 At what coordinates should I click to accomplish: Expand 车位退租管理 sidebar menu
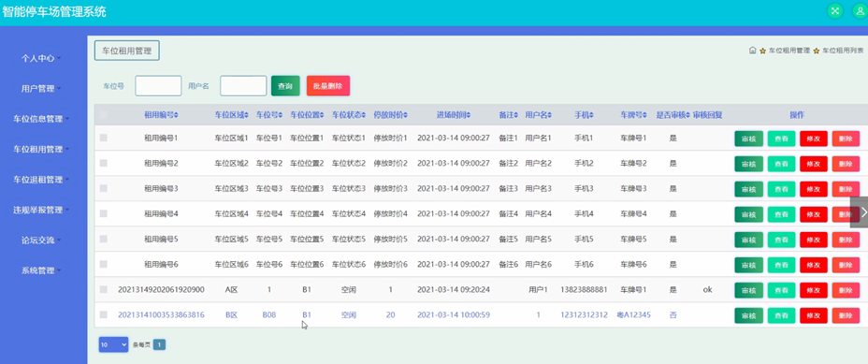point(41,180)
